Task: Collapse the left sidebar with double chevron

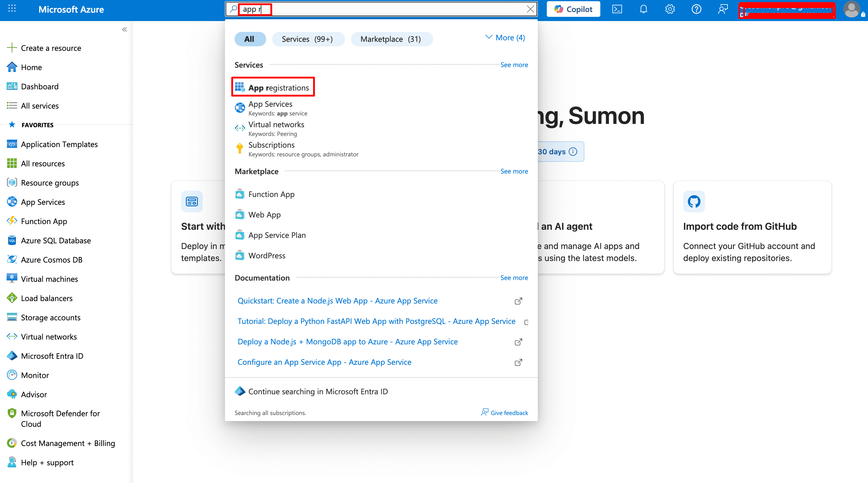Action: 124,30
